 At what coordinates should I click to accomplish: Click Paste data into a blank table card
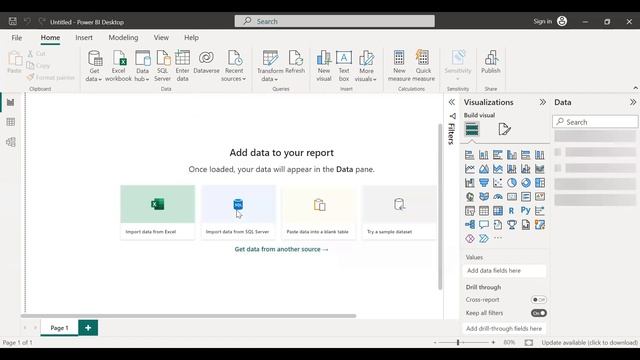tap(319, 212)
